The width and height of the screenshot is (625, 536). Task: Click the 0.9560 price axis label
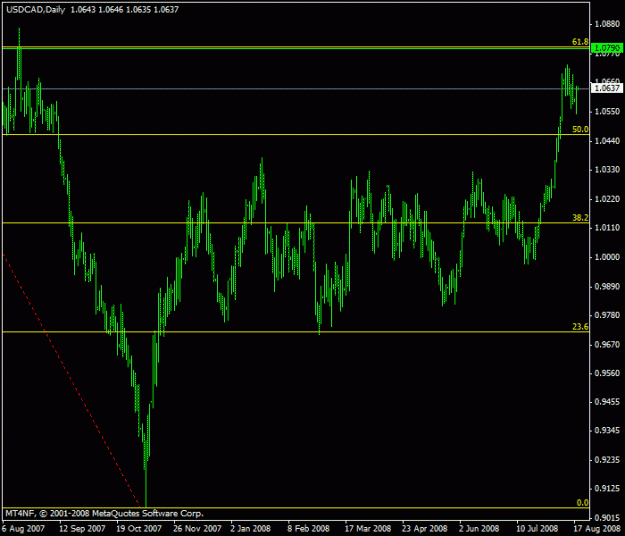[607, 373]
